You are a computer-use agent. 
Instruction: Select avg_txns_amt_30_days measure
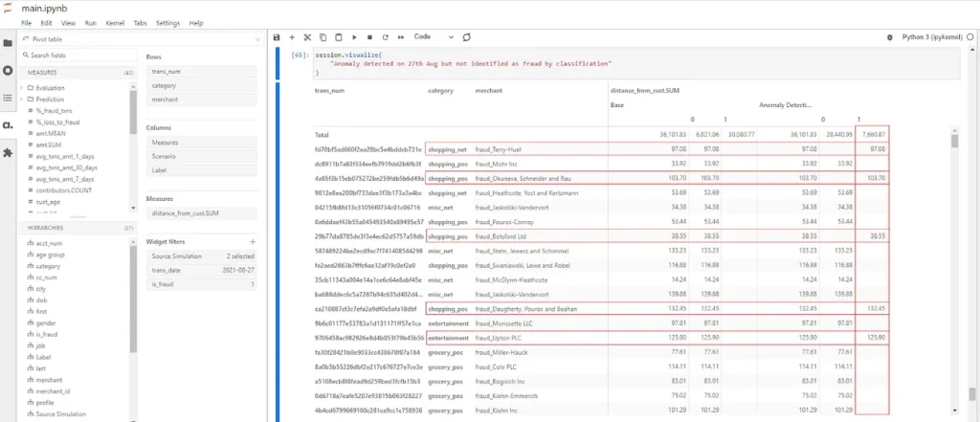pyautogui.click(x=65, y=167)
